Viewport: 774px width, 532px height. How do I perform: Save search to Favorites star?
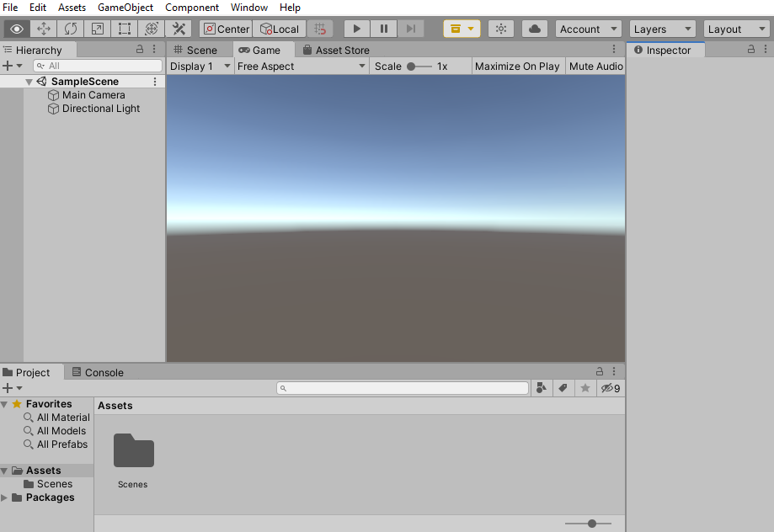[x=585, y=388]
